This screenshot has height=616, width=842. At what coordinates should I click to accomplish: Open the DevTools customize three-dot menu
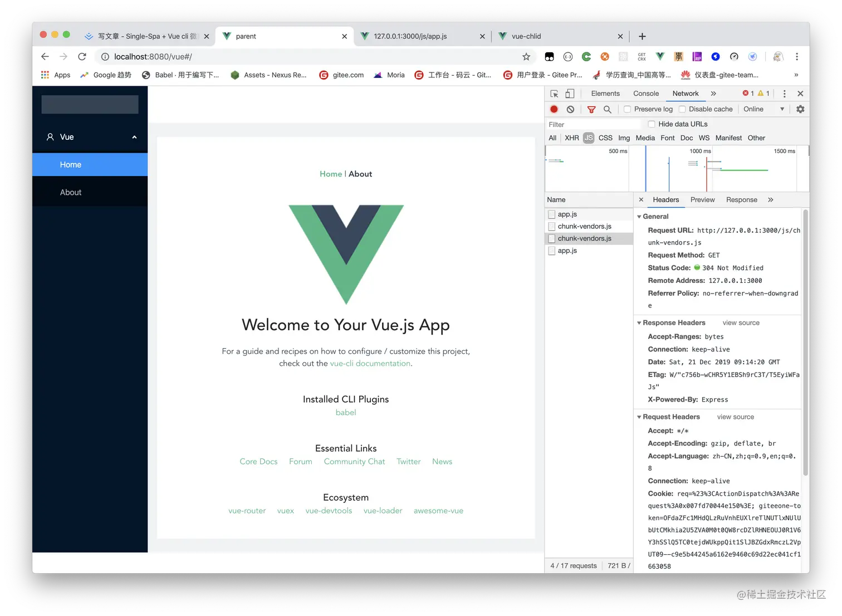(x=784, y=94)
